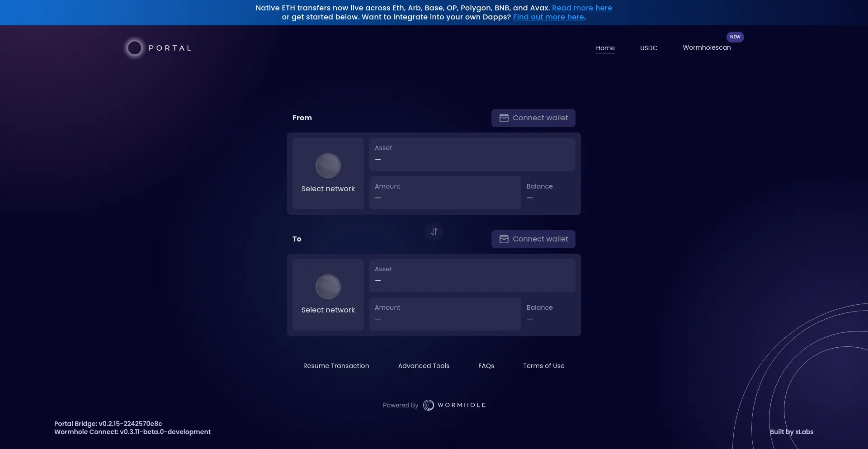Viewport: 868px width, 449px height.
Task: Open the To Asset selector
Action: pyautogui.click(x=472, y=276)
